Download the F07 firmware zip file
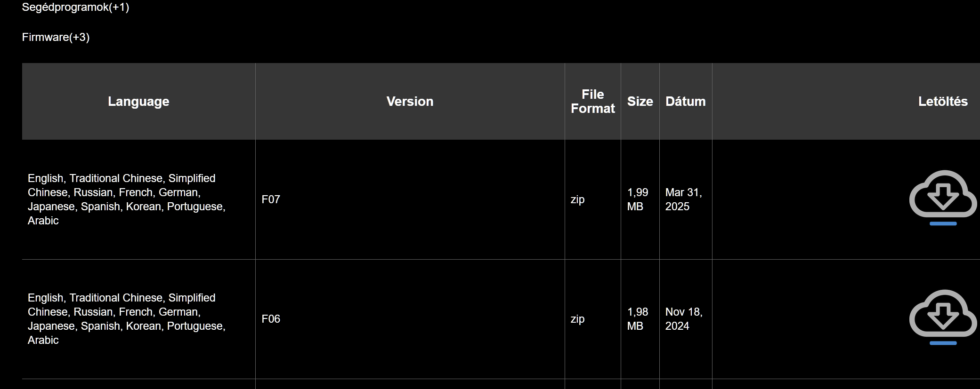The image size is (980, 389). pos(943,198)
